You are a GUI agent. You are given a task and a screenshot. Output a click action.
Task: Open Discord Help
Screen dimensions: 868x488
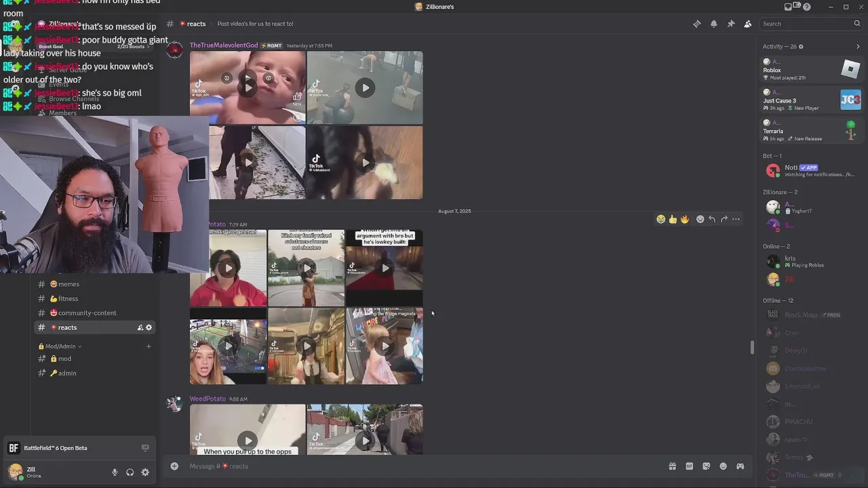click(806, 7)
